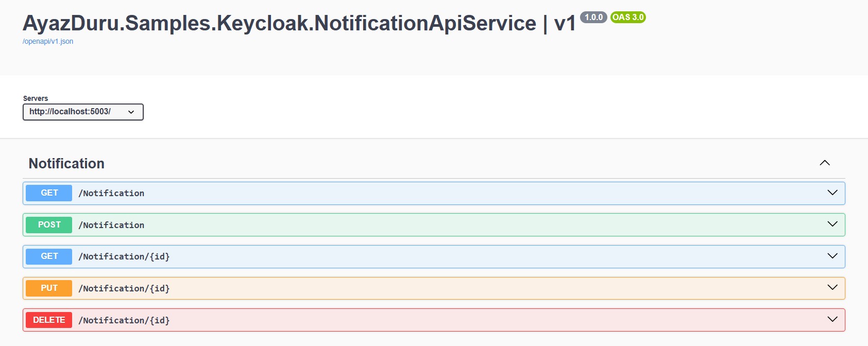Click the DELETE method badge
Viewport: 868px width, 346px height.
49,320
